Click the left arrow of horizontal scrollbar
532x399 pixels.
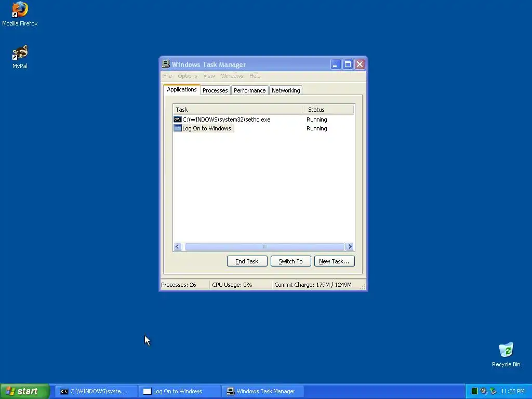pyautogui.click(x=178, y=247)
